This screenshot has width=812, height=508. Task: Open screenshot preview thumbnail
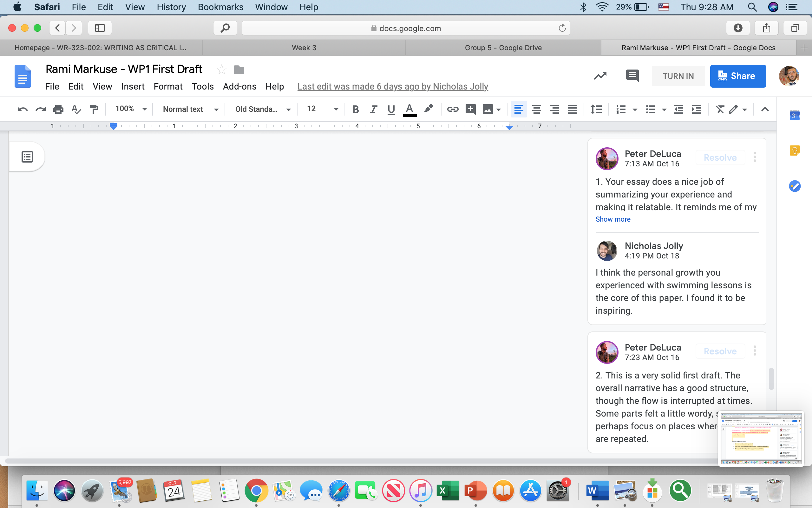pyautogui.click(x=761, y=439)
